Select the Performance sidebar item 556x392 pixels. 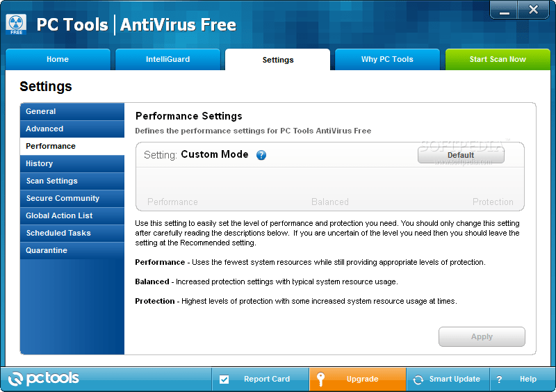[72, 146]
